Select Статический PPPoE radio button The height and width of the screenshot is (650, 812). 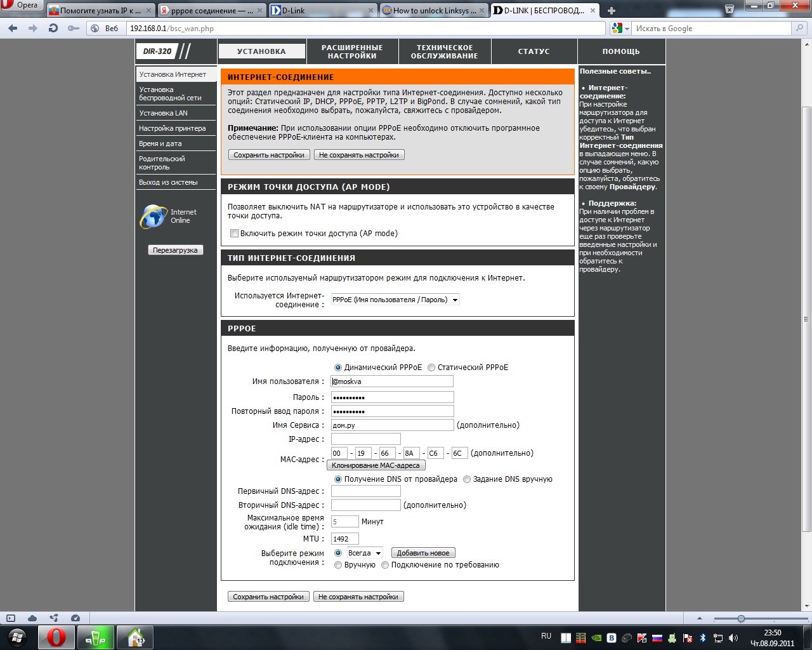coord(431,368)
